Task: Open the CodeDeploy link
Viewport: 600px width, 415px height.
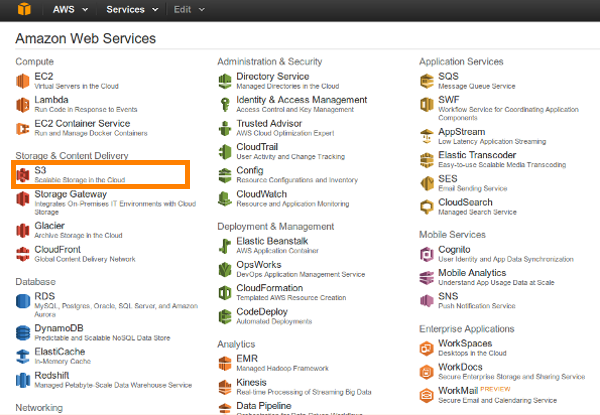Action: tap(262, 312)
